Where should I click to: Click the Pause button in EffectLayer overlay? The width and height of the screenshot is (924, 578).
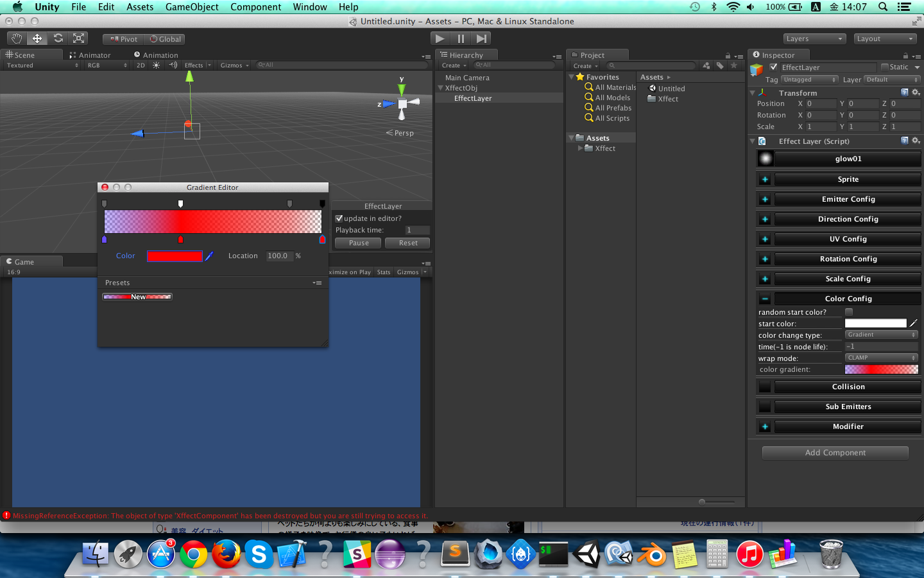(x=359, y=243)
